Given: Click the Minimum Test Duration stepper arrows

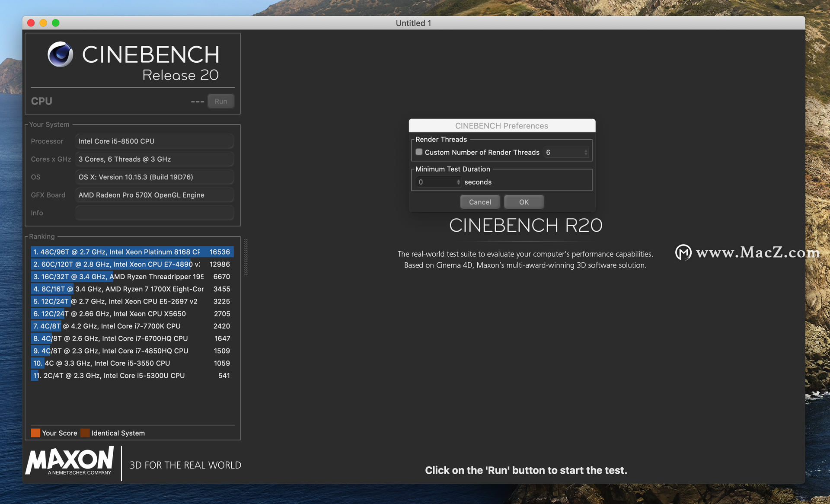Looking at the screenshot, I should point(458,182).
